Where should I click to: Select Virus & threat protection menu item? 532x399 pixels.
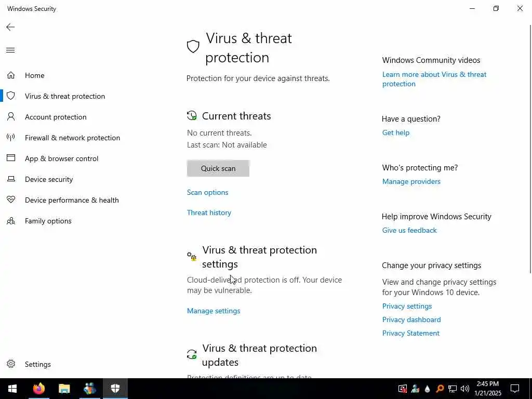(65, 96)
